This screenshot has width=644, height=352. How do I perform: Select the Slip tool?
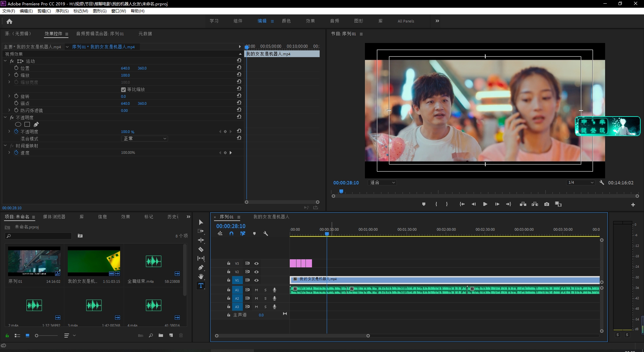tap(201, 258)
